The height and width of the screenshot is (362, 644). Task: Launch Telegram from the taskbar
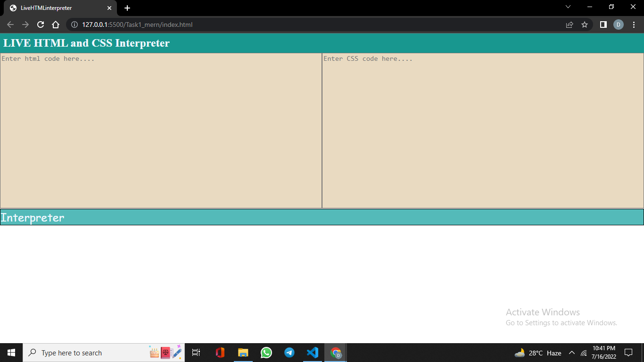[289, 353]
